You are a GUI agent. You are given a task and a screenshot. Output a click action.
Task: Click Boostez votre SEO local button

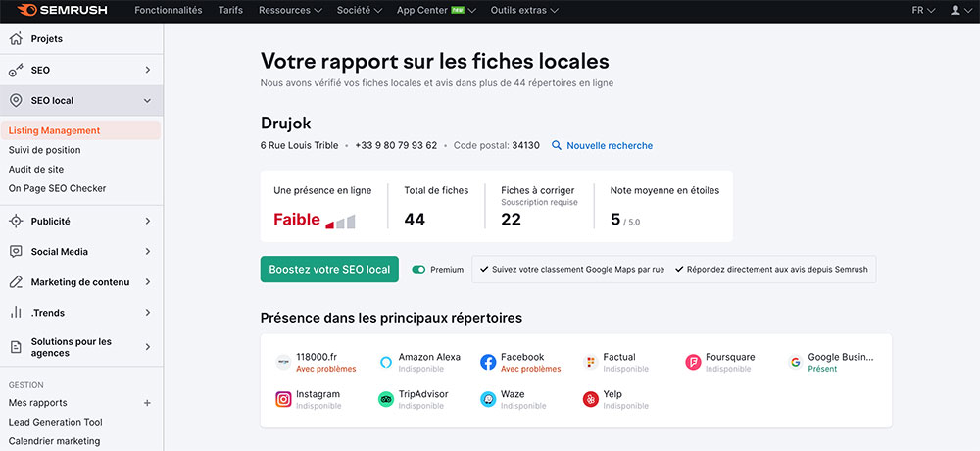click(329, 269)
